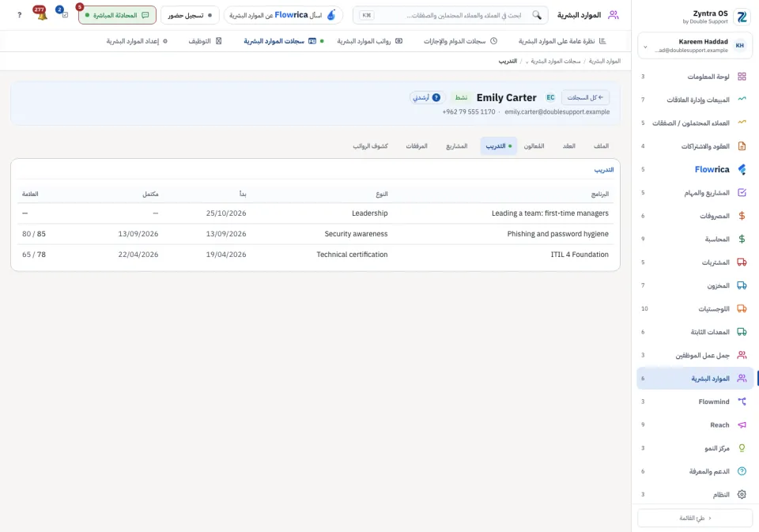Viewport: 759px width, 532px height.
Task: Expand the المعدات الثابتة sidebar section
Action: pos(695,332)
